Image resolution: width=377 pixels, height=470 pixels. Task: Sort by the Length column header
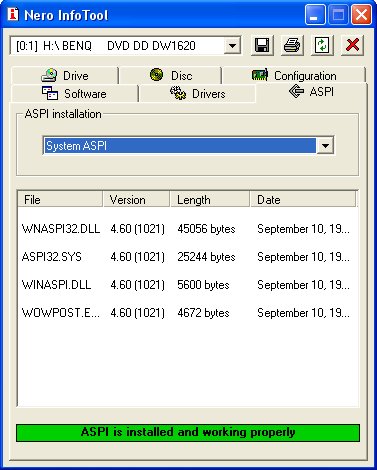point(210,200)
